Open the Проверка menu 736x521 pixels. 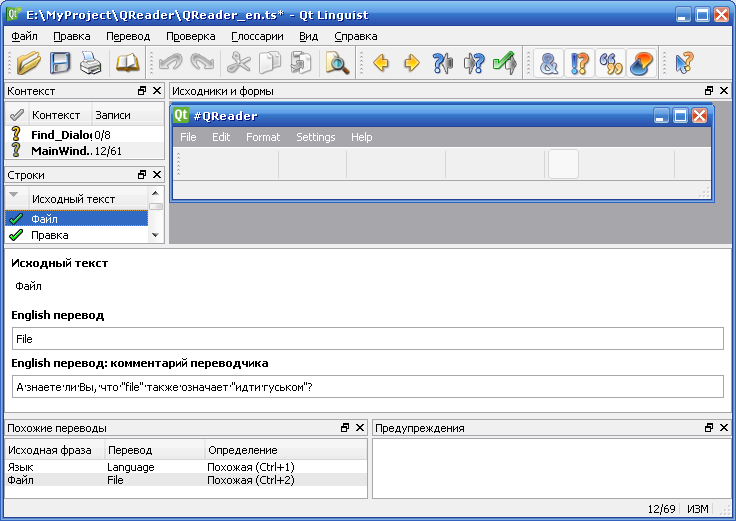tap(191, 36)
